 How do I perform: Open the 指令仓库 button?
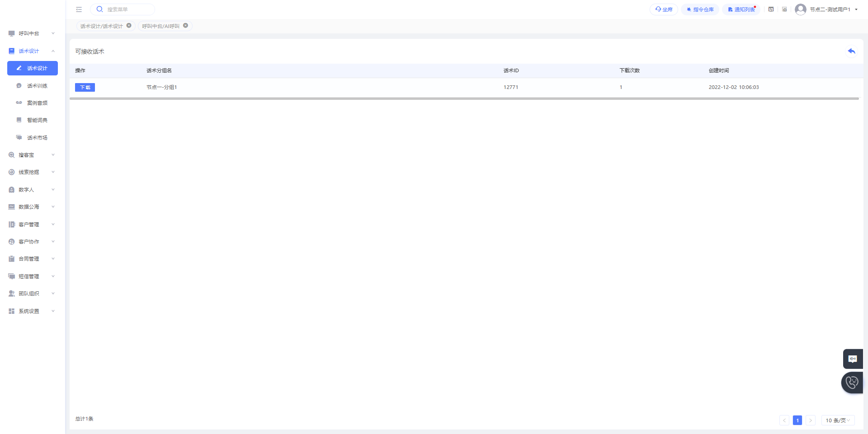700,9
